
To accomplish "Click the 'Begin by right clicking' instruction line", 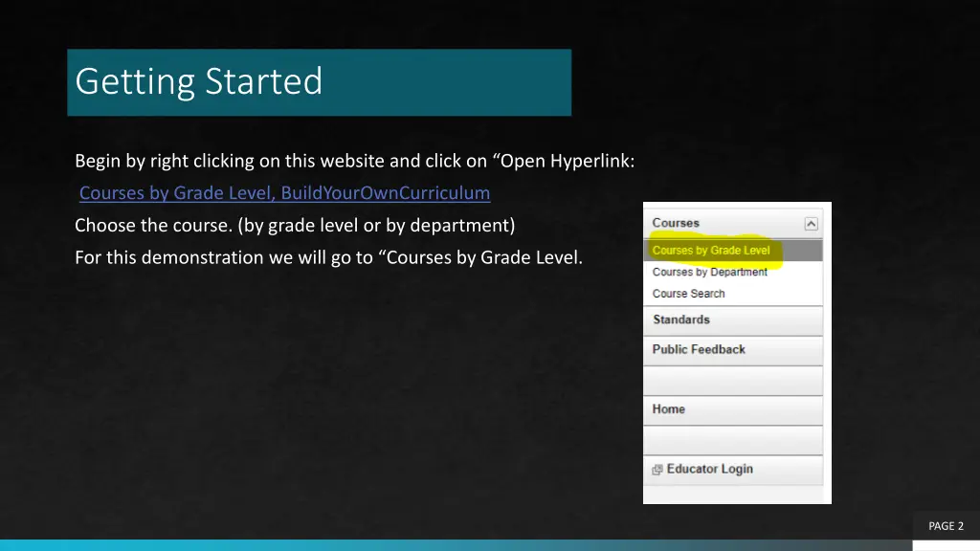I will pyautogui.click(x=354, y=161).
